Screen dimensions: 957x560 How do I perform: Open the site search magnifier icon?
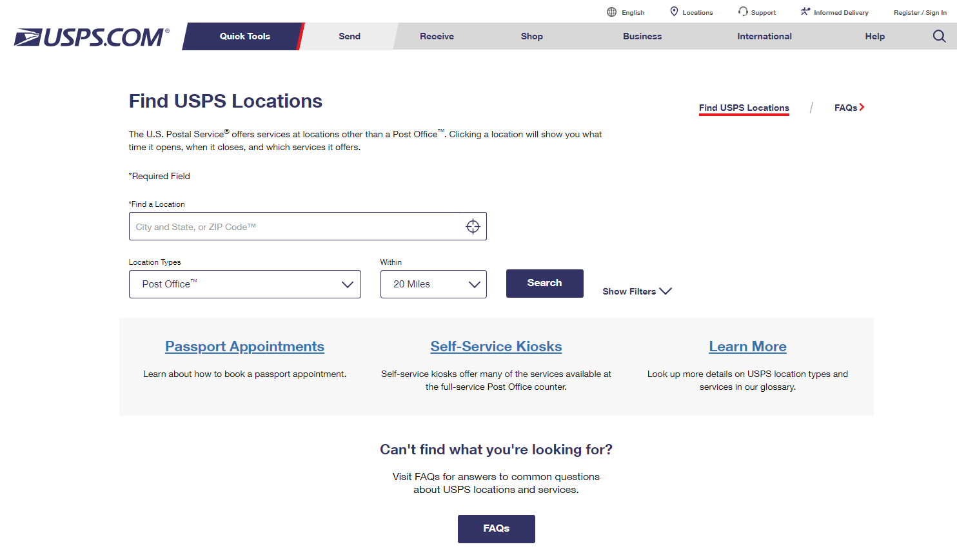click(x=939, y=36)
